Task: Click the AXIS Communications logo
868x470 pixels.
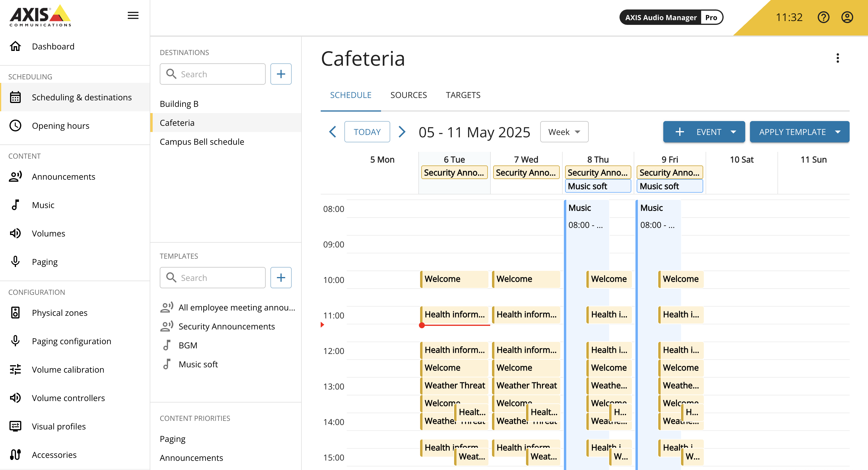Action: coord(40,15)
